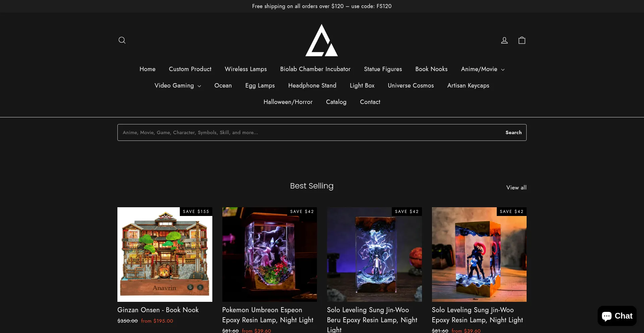Click the search magnifier icon in header
This screenshot has width=644, height=333.
tap(122, 40)
